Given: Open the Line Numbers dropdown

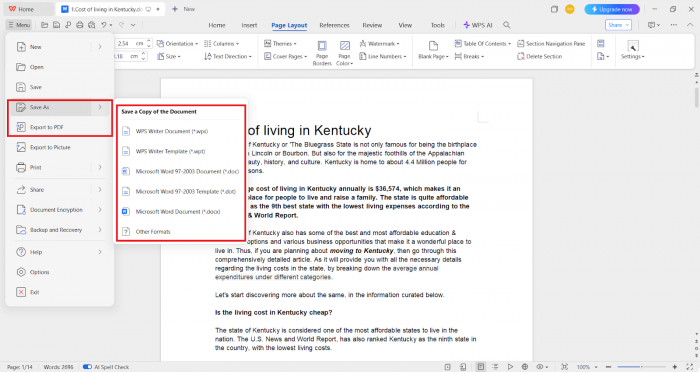Looking at the screenshot, I should [x=383, y=56].
